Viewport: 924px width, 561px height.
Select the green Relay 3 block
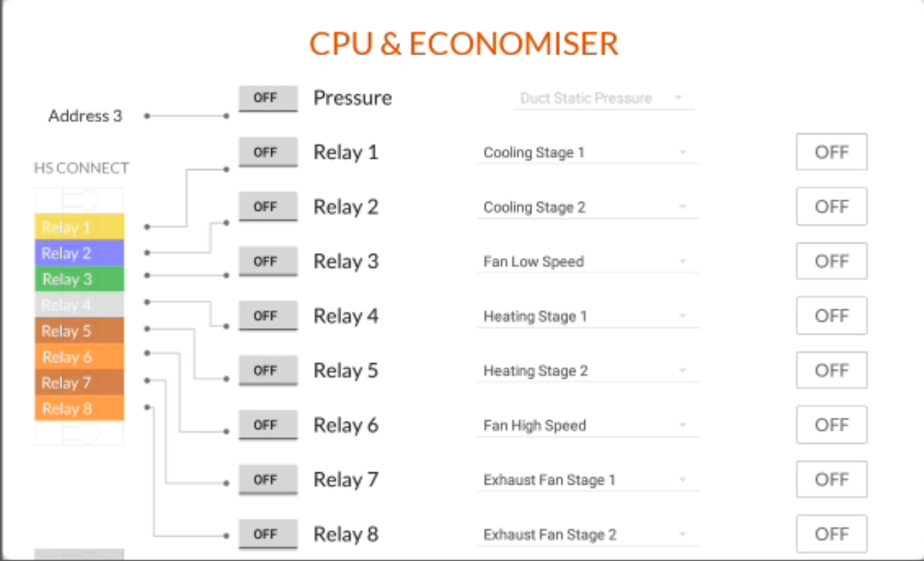[x=79, y=279]
